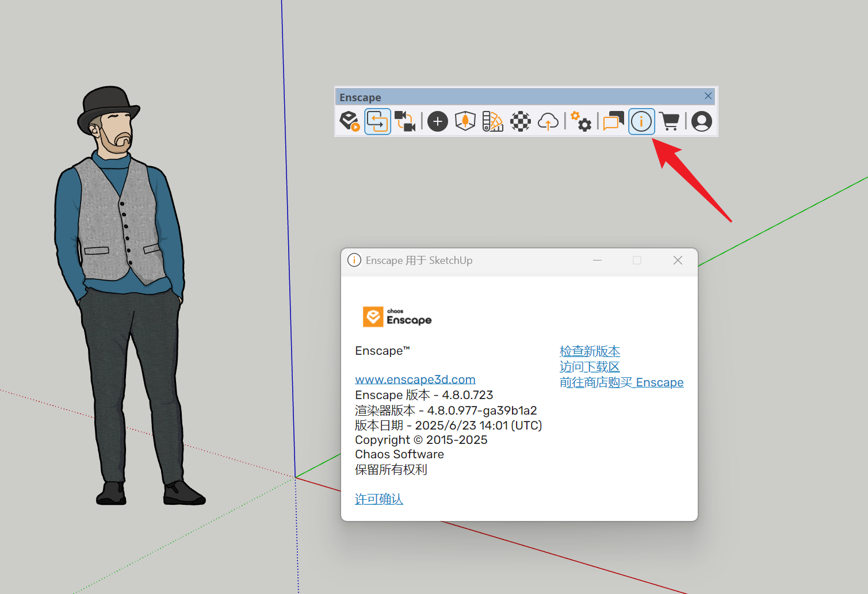Click the Enscape 版本 - 4.8.0.723 text
This screenshot has width=868, height=594.
(424, 395)
